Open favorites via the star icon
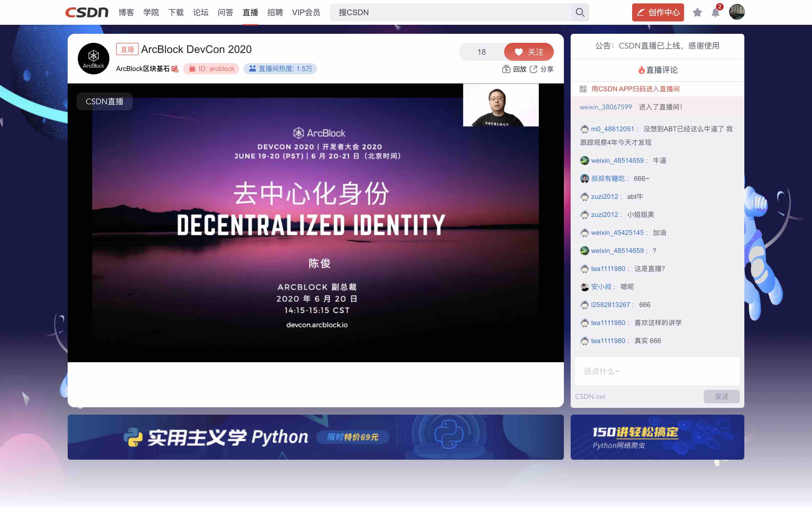This screenshot has width=812, height=507. pyautogui.click(x=697, y=12)
